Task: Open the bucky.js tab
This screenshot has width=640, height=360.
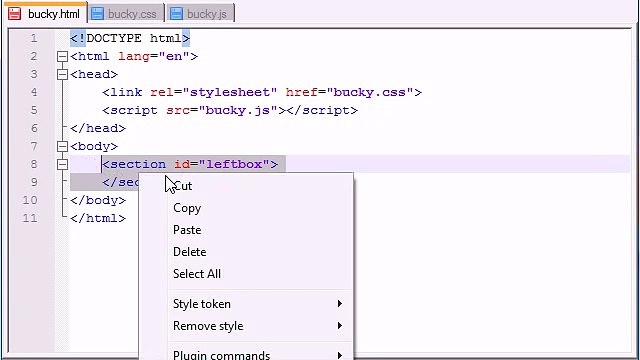Action: (x=201, y=13)
